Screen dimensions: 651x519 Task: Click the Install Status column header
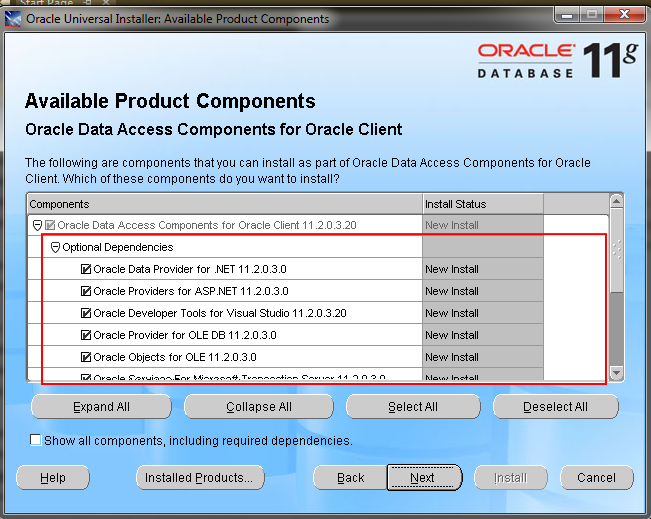pyautogui.click(x=483, y=204)
